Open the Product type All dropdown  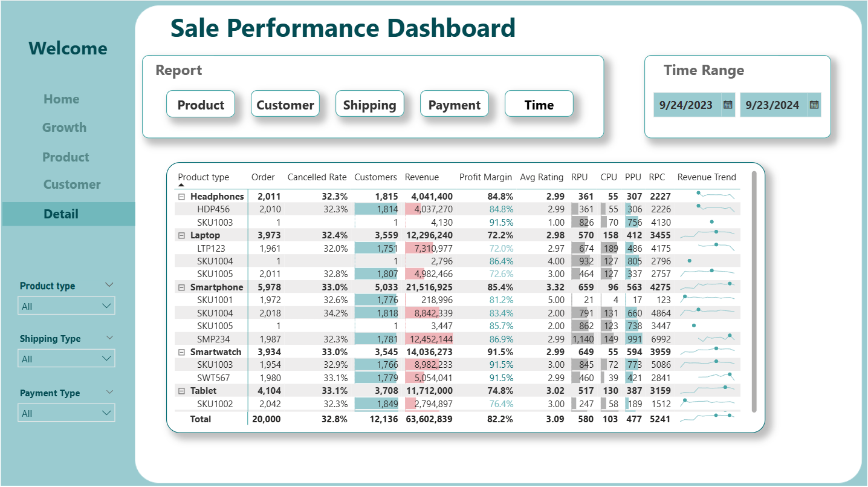[66, 306]
